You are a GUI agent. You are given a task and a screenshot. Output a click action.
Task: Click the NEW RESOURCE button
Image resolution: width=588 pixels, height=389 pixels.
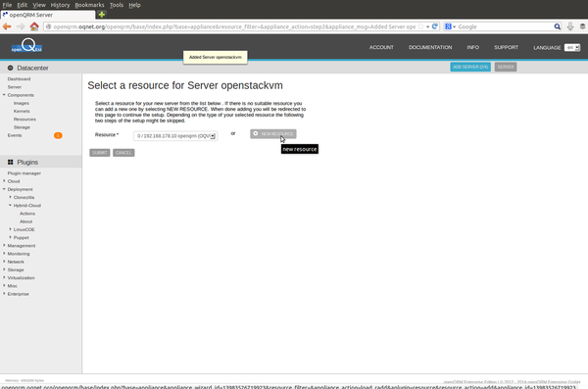pos(273,134)
